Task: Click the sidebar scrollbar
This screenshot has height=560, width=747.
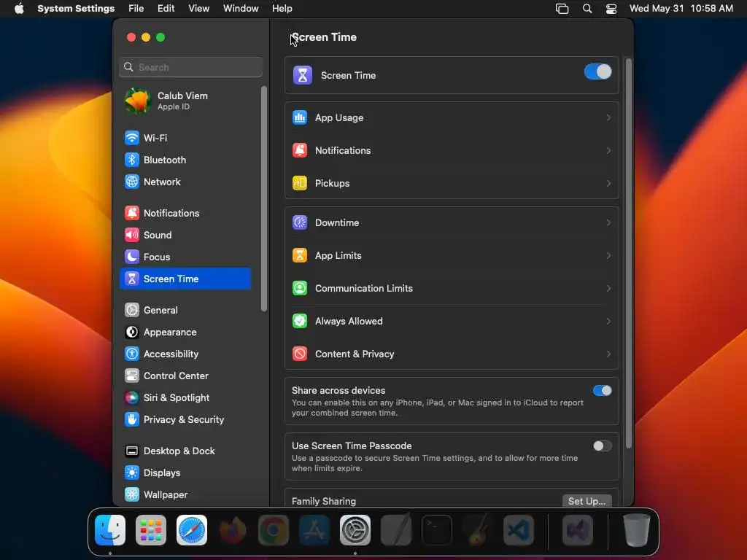Action: pyautogui.click(x=264, y=199)
